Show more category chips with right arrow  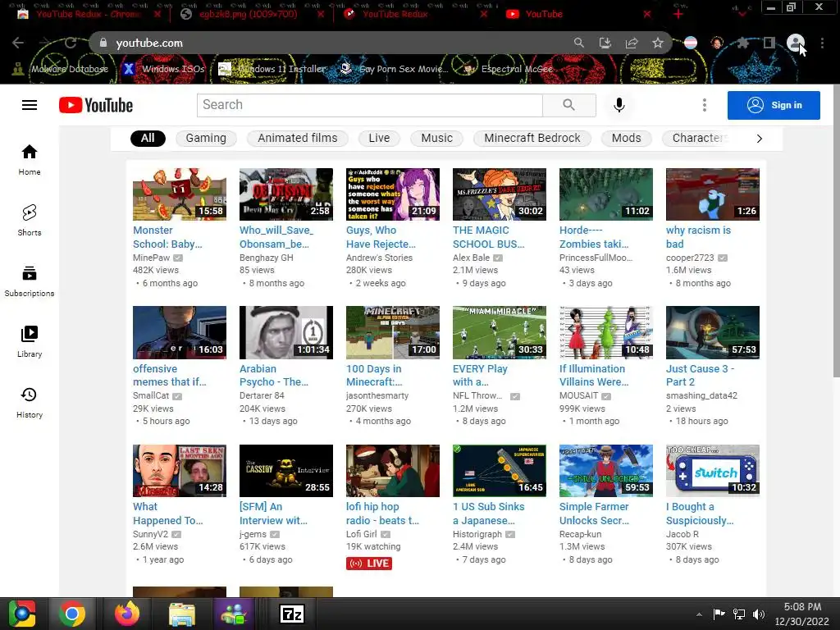[759, 138]
